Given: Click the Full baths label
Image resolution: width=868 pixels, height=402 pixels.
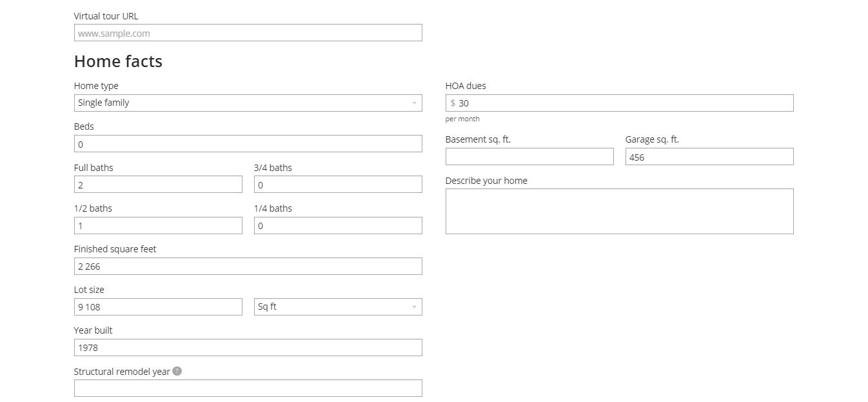Looking at the screenshot, I should [94, 168].
